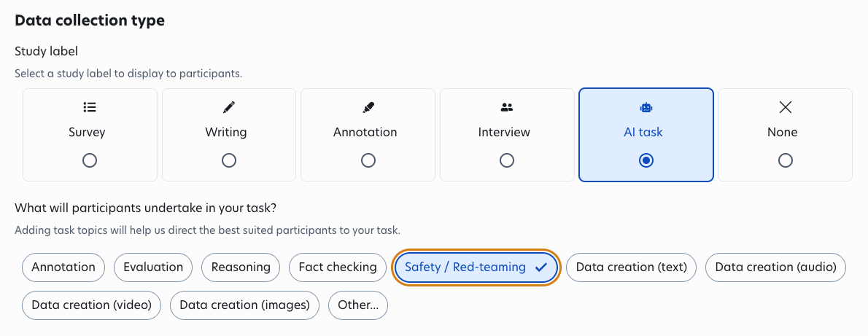868x336 pixels.
Task: Select the None radio button
Action: click(x=785, y=160)
